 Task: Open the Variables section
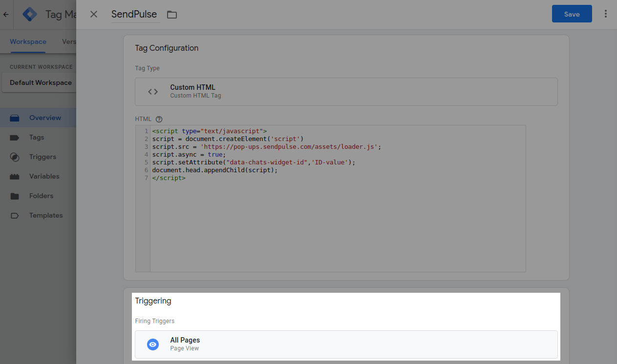44,176
